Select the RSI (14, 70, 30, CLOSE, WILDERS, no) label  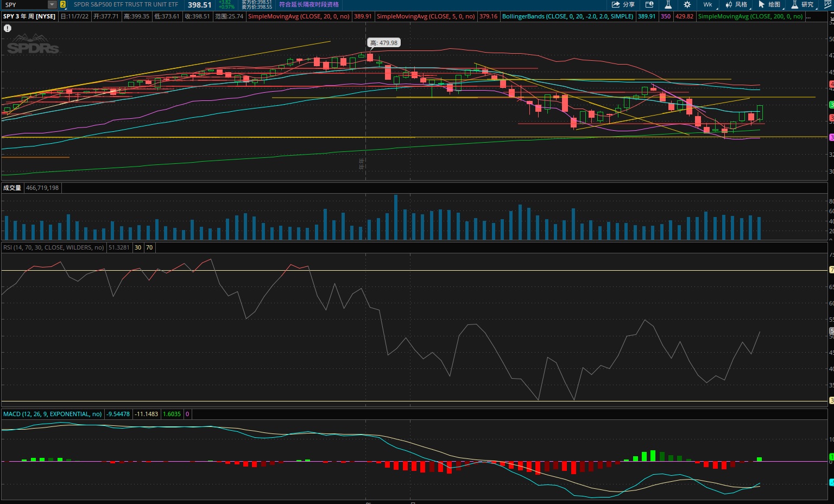click(x=54, y=247)
